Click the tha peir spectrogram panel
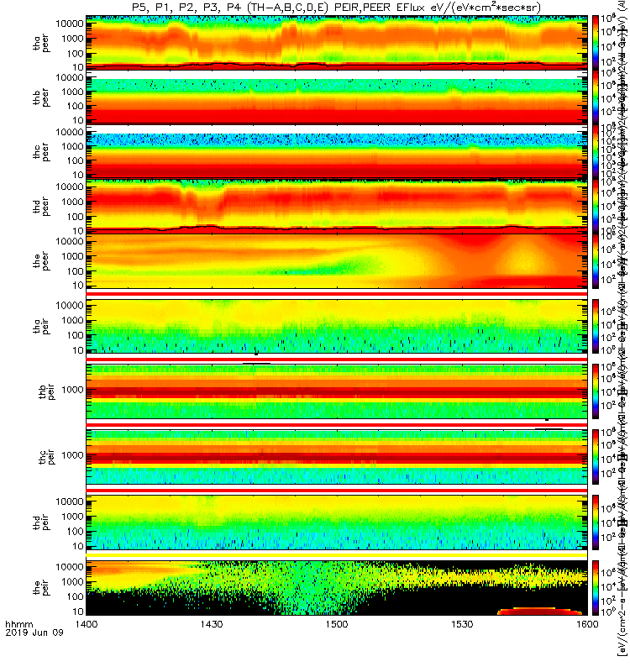Viewport: 630px width, 672px height. 337,326
